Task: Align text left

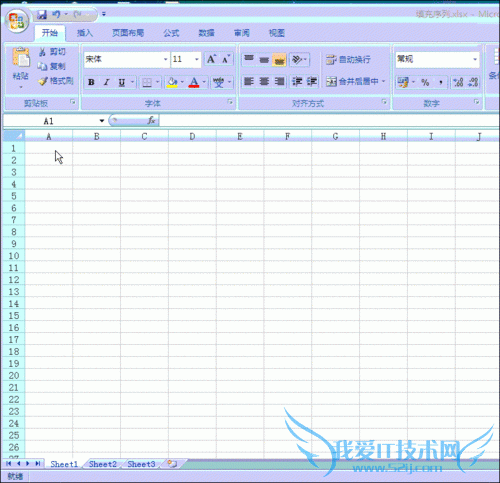Action: tap(249, 81)
